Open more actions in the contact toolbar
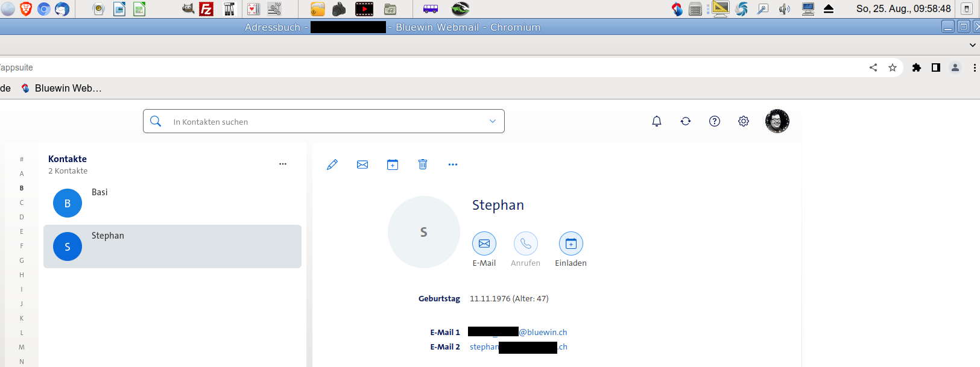 (x=453, y=165)
